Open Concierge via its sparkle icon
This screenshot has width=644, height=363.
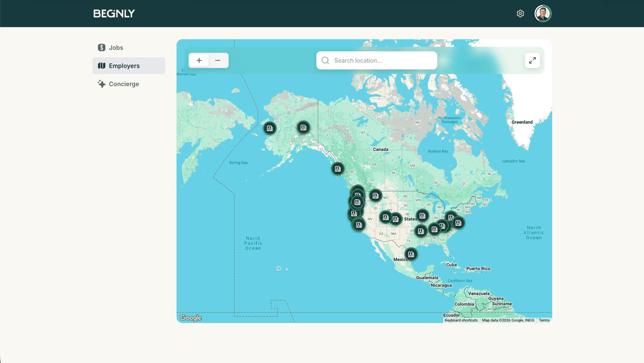pyautogui.click(x=101, y=84)
